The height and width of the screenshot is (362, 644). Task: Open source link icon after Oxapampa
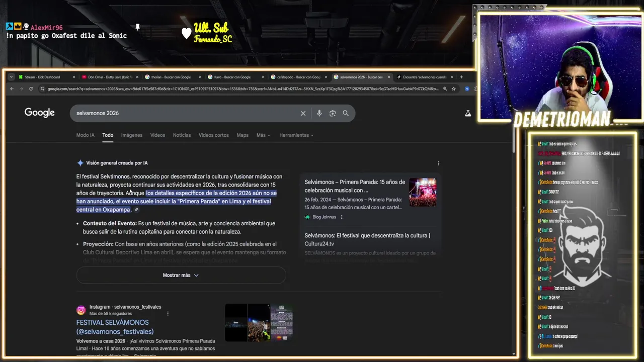point(136,210)
